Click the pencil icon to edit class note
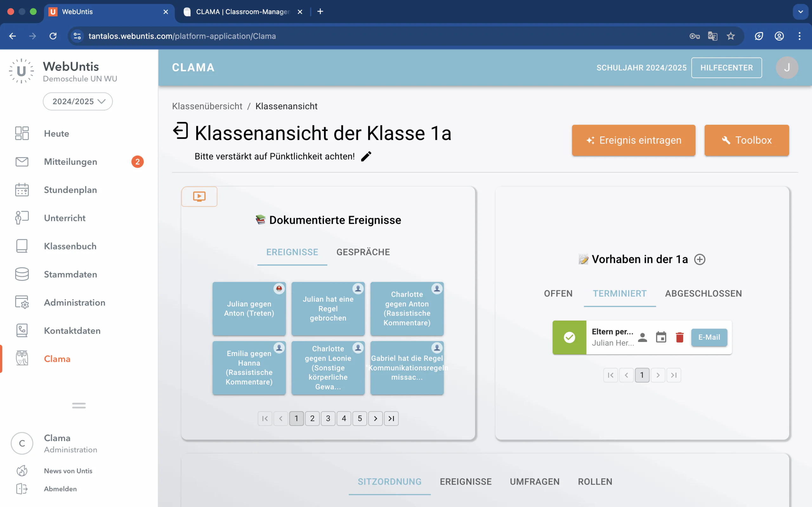 coord(366,156)
